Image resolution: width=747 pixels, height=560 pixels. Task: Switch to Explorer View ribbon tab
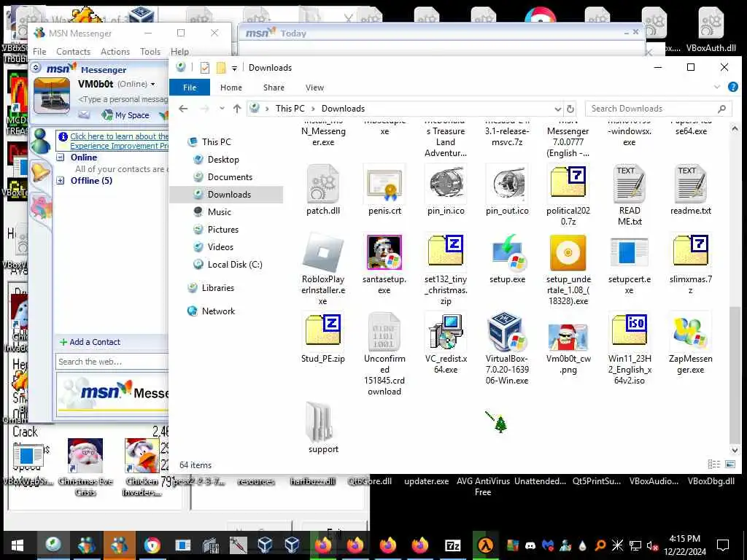point(314,87)
